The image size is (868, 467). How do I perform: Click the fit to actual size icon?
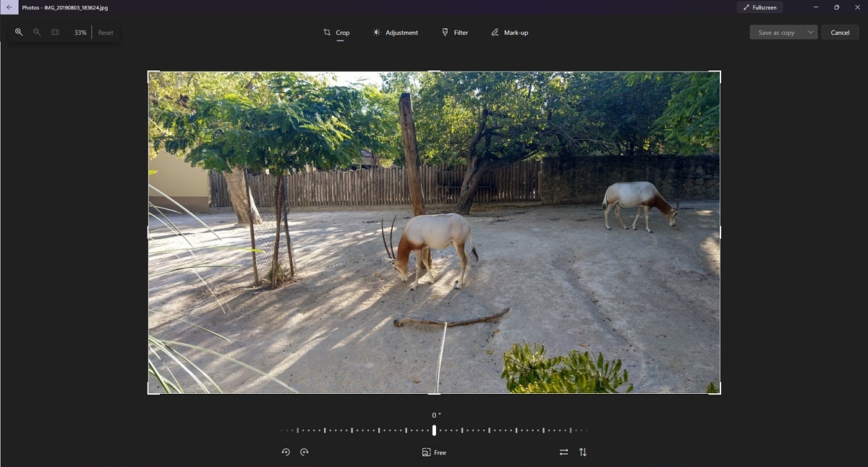pos(55,33)
